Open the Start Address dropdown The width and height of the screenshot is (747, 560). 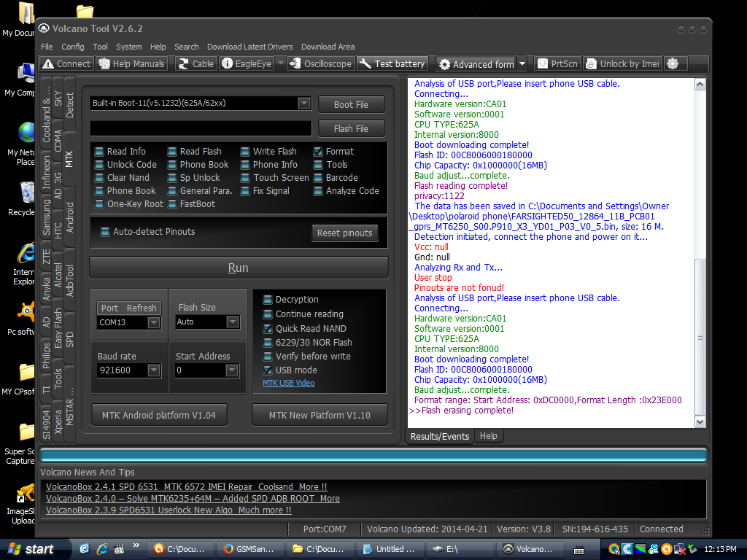coord(231,370)
